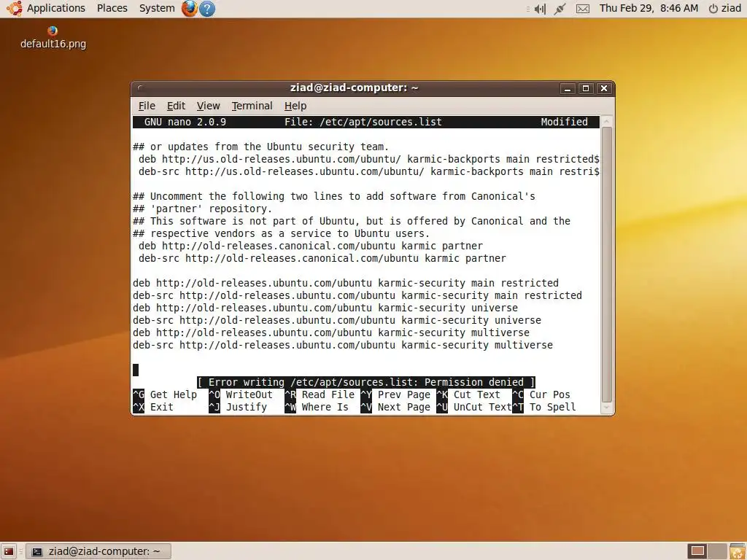Click the '^J Justify' shortcut
Image resolution: width=747 pixels, height=560 pixels.
[x=238, y=407]
